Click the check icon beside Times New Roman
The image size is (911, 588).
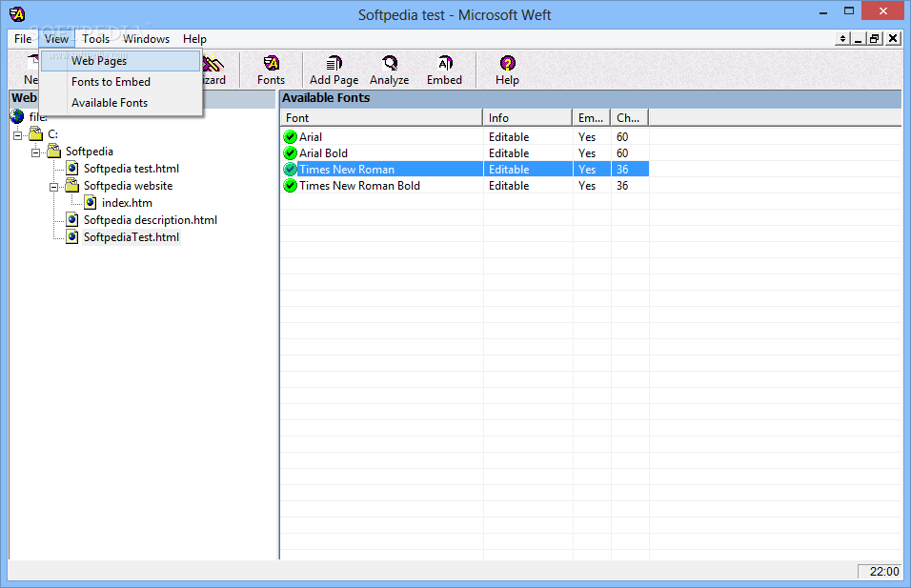(x=290, y=170)
